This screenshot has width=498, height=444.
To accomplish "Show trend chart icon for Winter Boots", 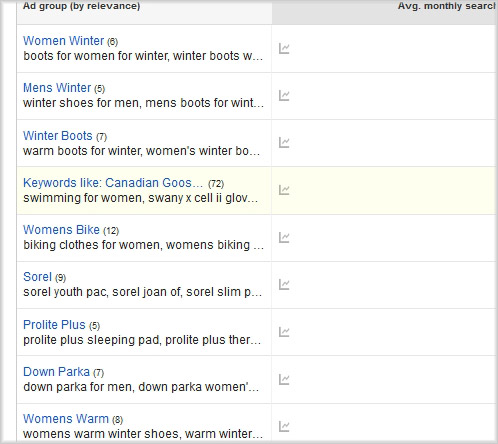I will coord(284,143).
